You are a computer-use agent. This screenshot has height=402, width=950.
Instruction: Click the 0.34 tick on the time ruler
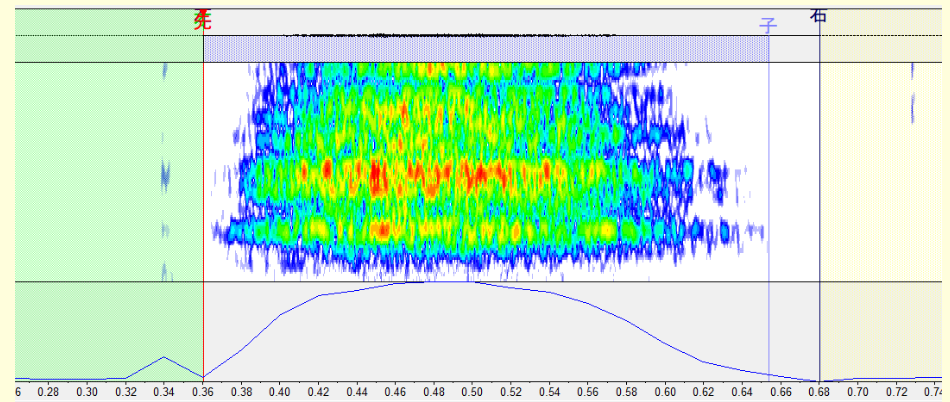coord(164,391)
